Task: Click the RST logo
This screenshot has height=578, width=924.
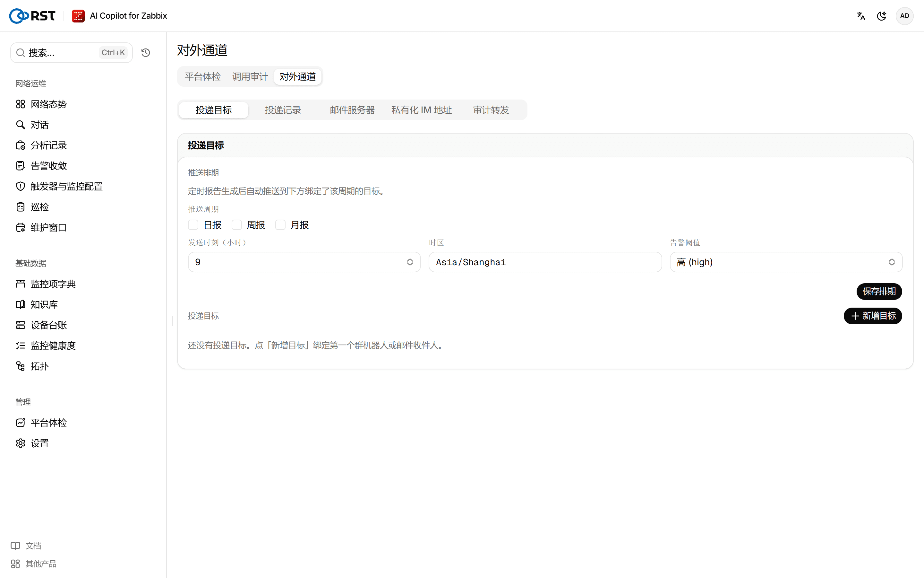Action: point(32,16)
